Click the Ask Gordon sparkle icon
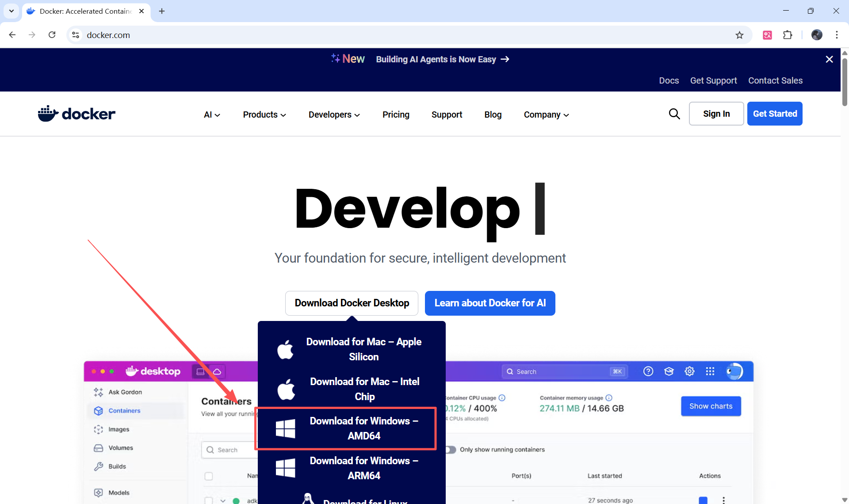 click(98, 392)
